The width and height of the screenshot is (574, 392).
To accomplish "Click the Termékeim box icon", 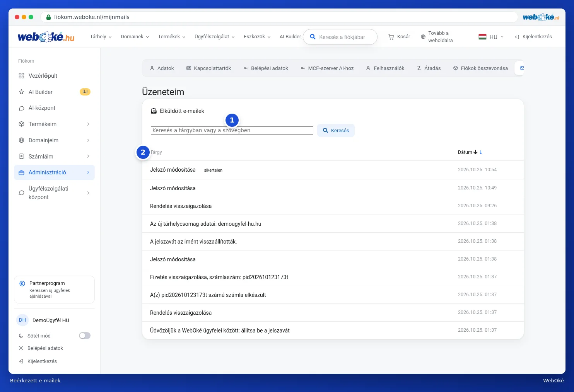I will (x=21, y=124).
